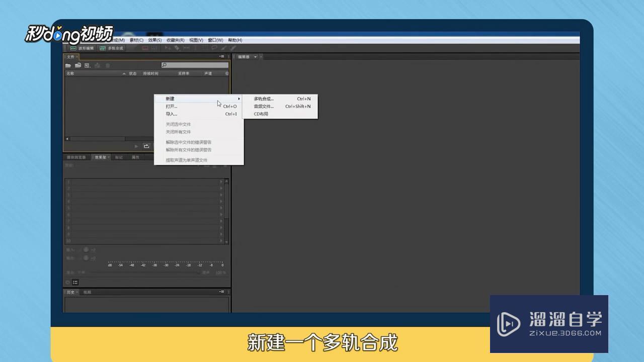Close the 编辑器 panel tab

[x=262, y=57]
